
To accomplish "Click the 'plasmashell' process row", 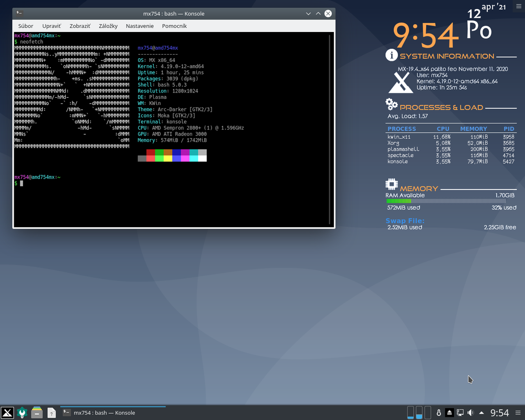I will (450, 149).
